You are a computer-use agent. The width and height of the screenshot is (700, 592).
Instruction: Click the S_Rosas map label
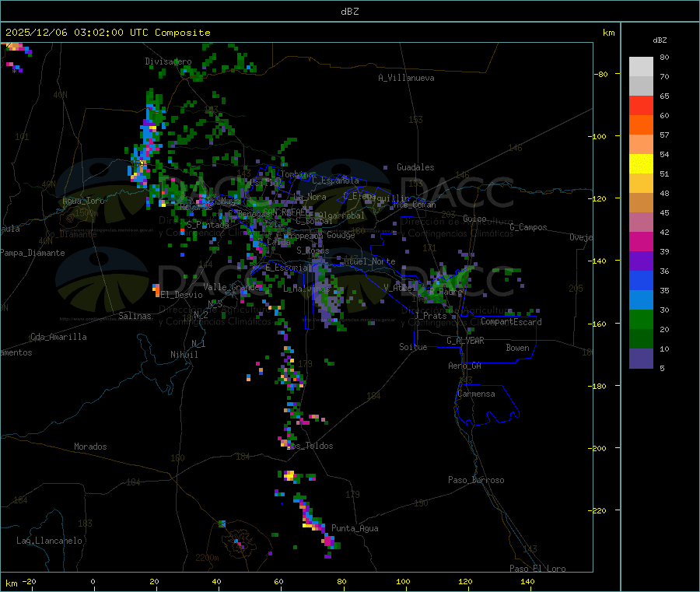tap(313, 250)
